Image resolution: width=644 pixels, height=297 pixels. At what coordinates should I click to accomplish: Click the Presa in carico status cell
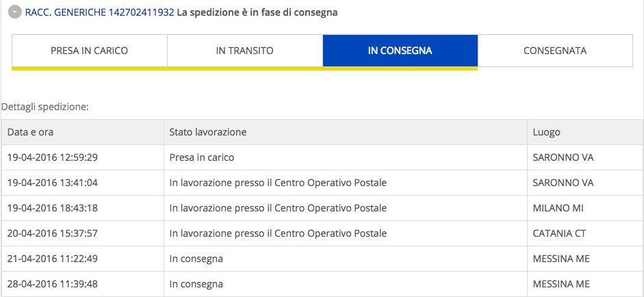click(346, 157)
